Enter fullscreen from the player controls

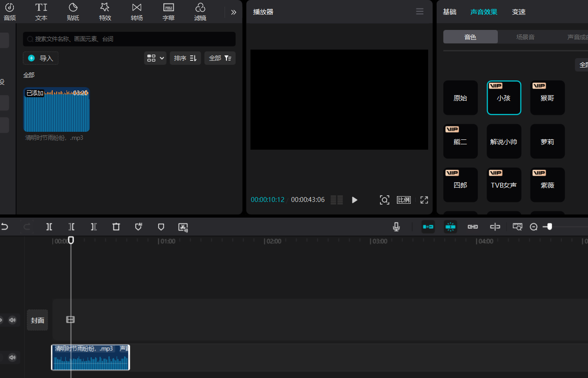[x=423, y=200]
